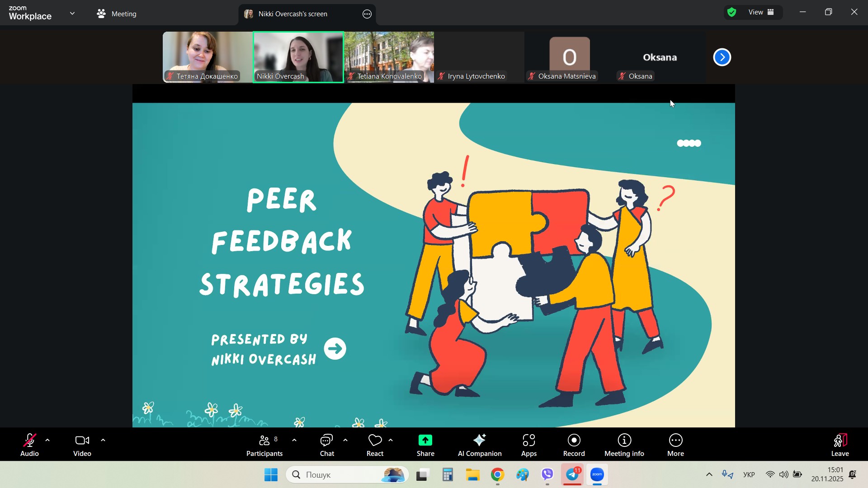Open the Participants panel
Screen dimensions: 868x488
pos(264,446)
